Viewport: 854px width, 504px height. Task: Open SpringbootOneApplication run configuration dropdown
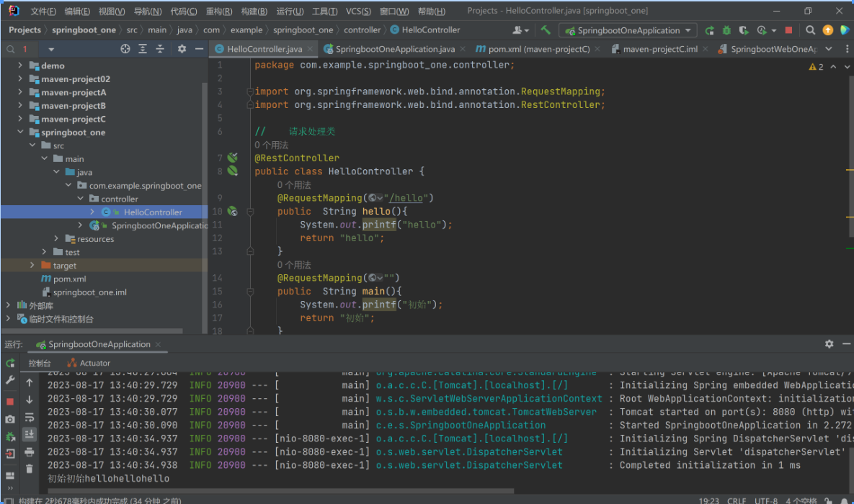click(628, 30)
